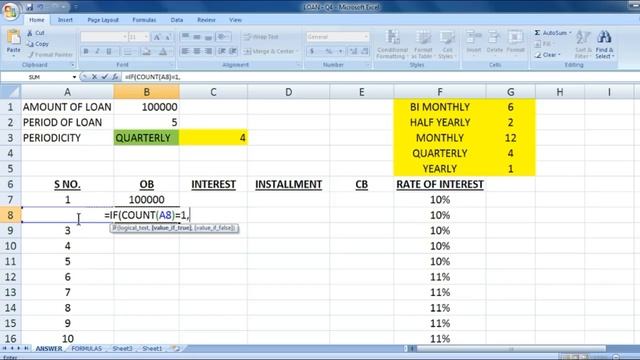Select column B header
This screenshot has width=640, height=360.
(x=147, y=92)
